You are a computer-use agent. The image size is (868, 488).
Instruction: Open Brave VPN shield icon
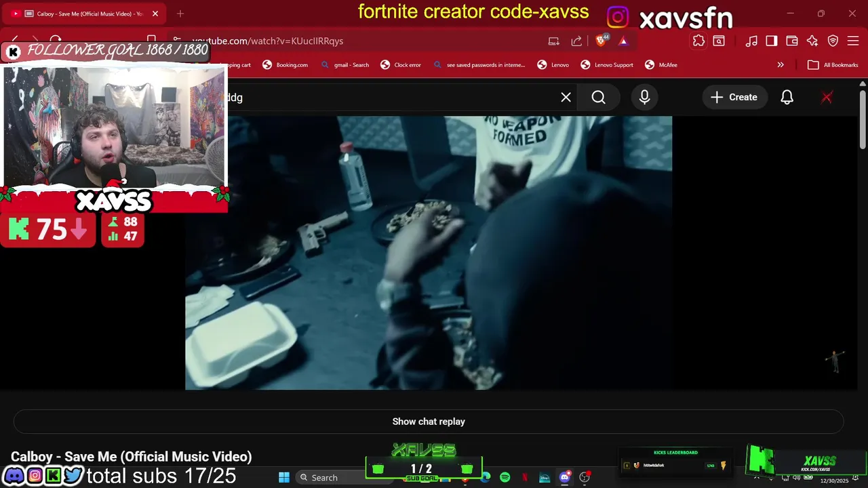[x=833, y=41]
